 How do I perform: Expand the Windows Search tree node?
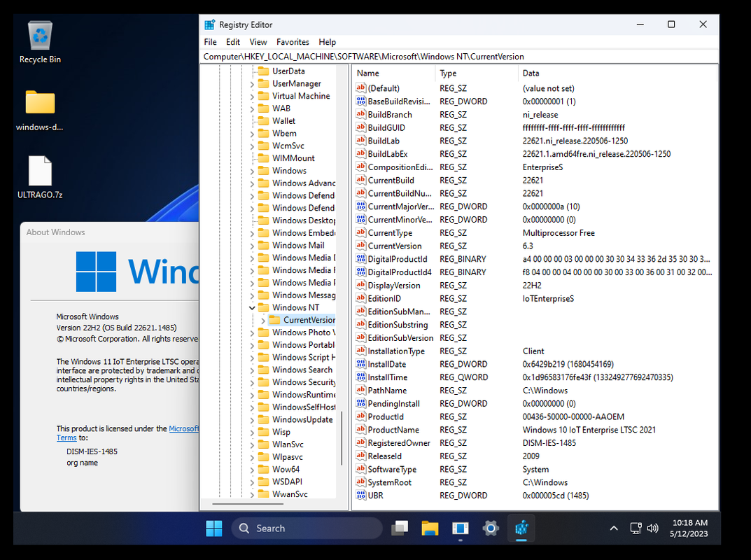pos(253,370)
